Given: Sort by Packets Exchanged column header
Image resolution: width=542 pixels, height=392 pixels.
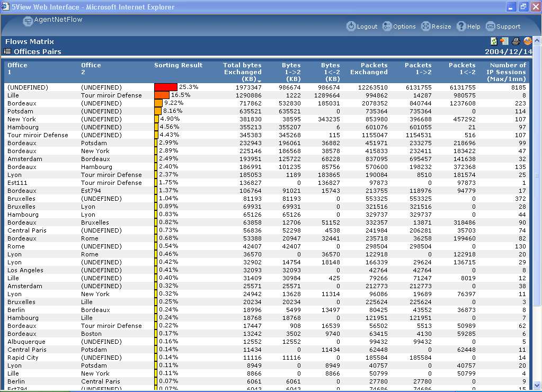Looking at the screenshot, I should click(369, 68).
